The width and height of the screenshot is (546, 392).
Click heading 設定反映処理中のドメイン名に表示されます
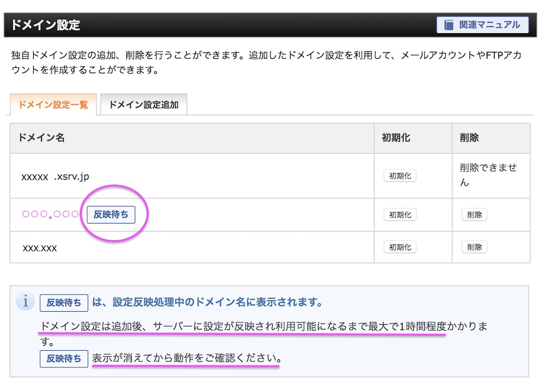218,302
